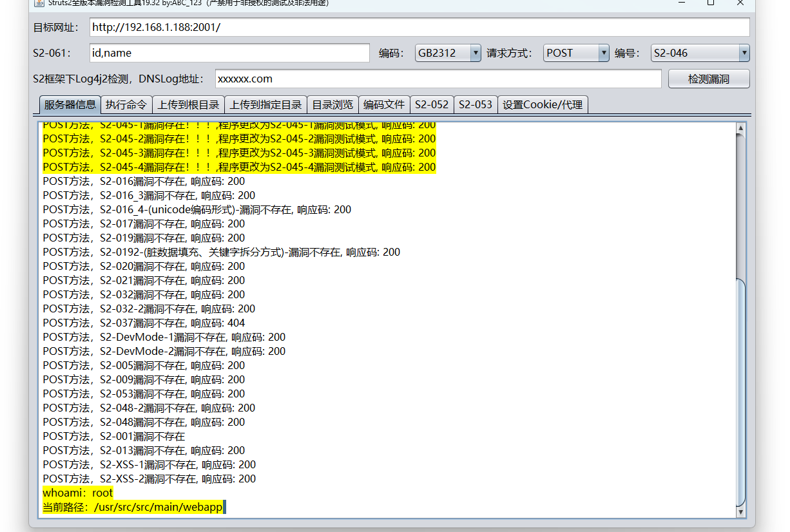790x532 pixels.
Task: Click the scrollbar down arrow
Action: (741, 512)
